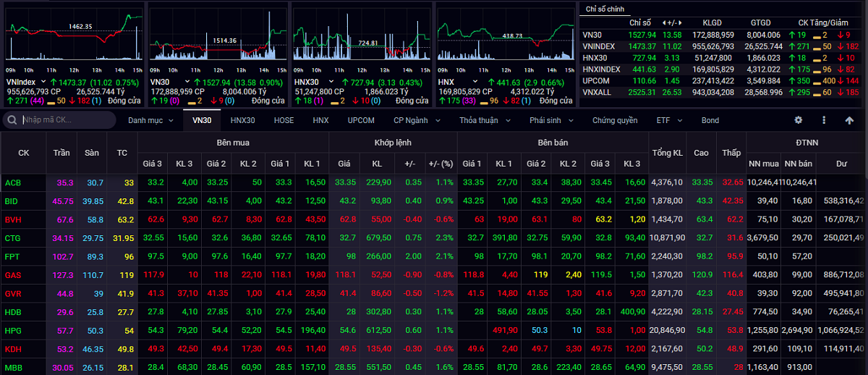Open the UPCOM tab
Image resolution: width=868 pixels, height=375 pixels.
[x=361, y=120]
